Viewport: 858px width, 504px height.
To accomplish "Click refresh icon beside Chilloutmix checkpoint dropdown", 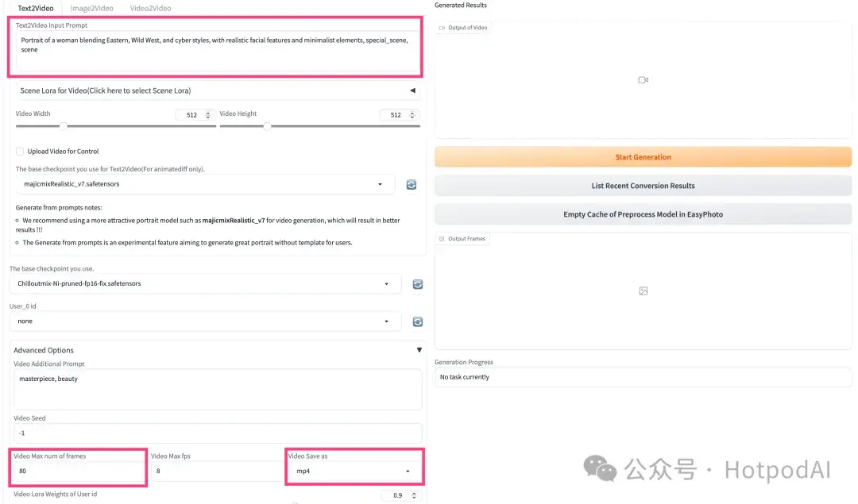I will [417, 284].
